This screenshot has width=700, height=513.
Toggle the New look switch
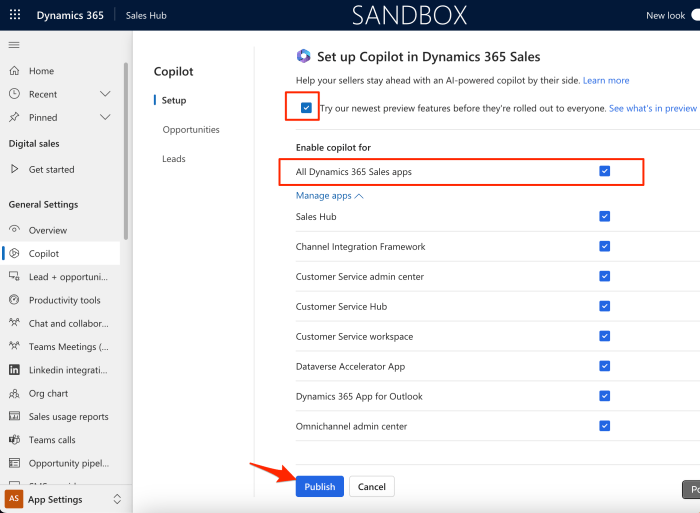coord(695,15)
